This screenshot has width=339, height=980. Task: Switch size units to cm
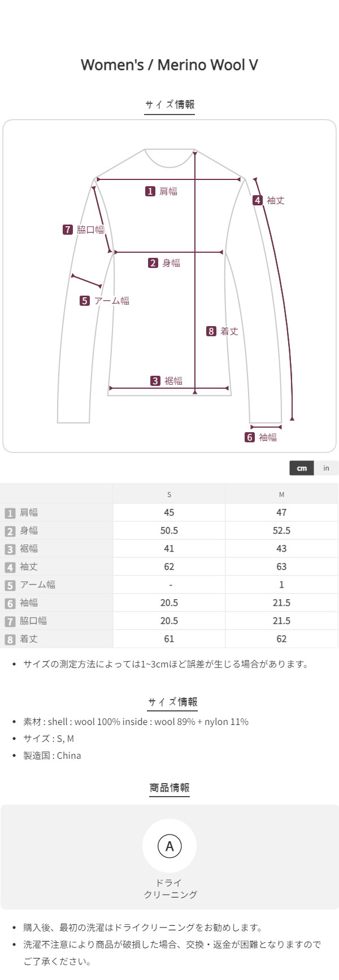pos(302,468)
